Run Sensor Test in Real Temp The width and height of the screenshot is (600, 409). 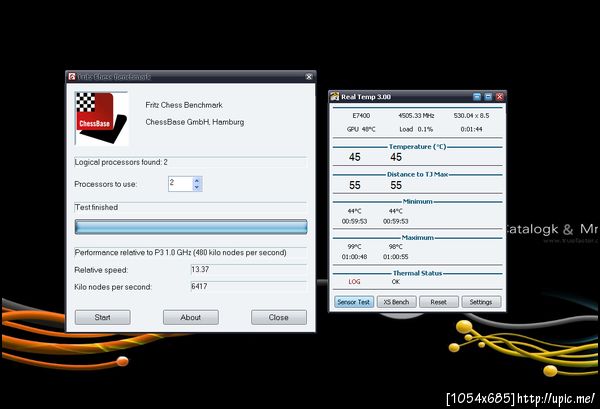(x=354, y=302)
